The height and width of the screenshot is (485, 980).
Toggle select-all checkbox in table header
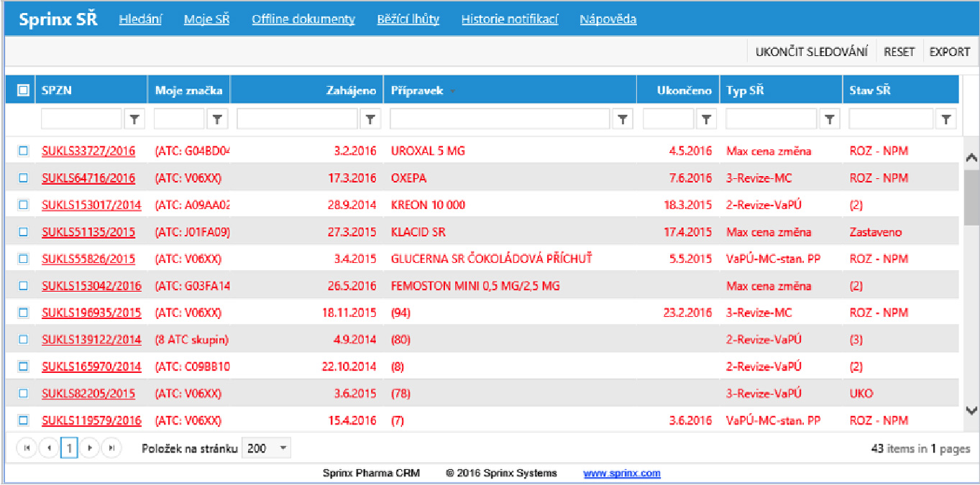(x=23, y=91)
